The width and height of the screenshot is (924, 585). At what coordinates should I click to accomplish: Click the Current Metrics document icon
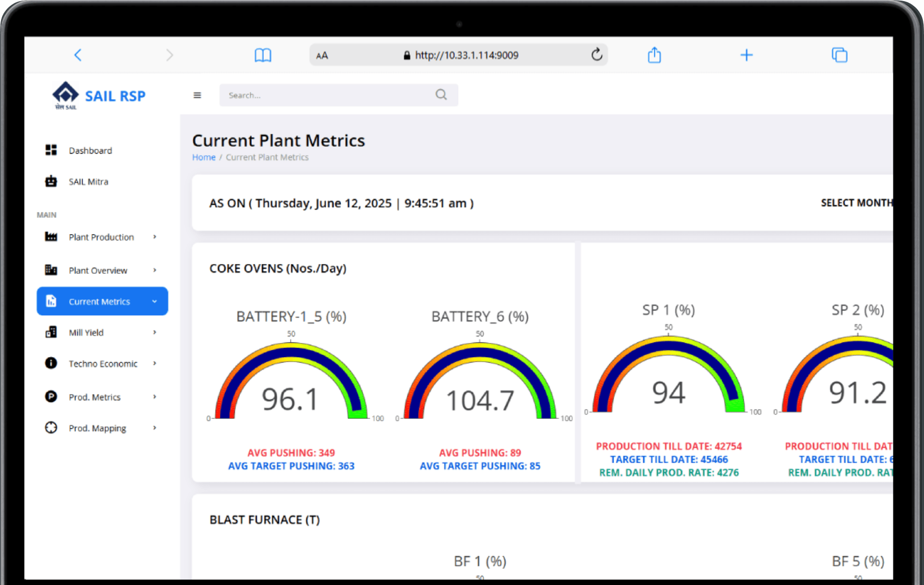(x=50, y=301)
